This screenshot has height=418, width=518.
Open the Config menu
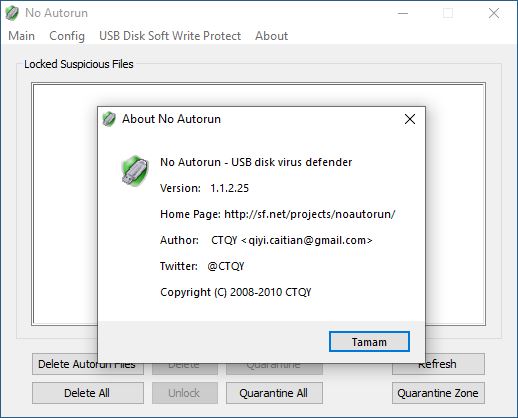pyautogui.click(x=67, y=36)
